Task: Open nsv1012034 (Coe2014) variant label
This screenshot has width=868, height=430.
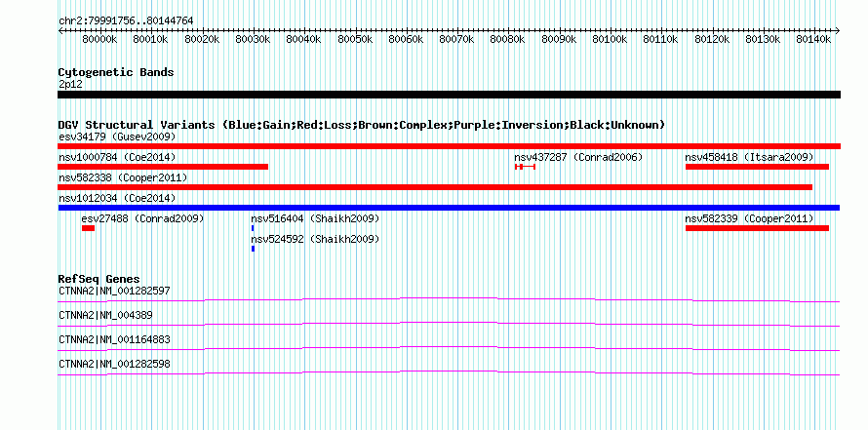Action: coord(117,198)
